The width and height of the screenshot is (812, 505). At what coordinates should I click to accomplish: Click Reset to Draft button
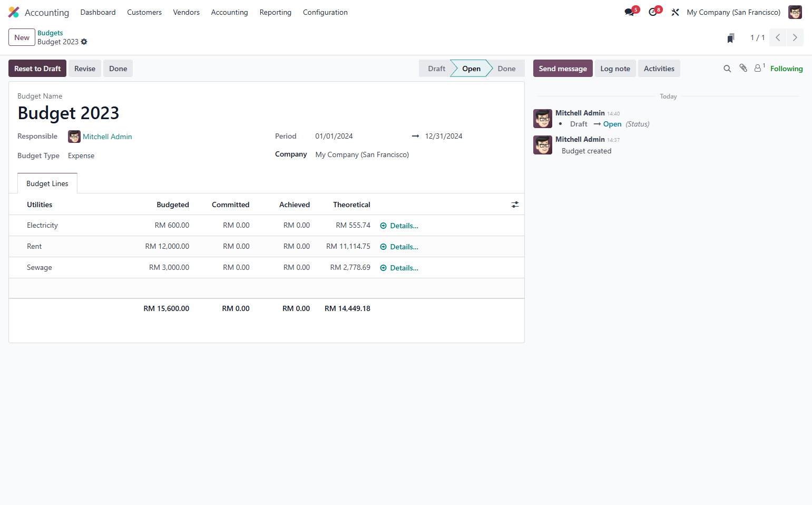point(37,69)
